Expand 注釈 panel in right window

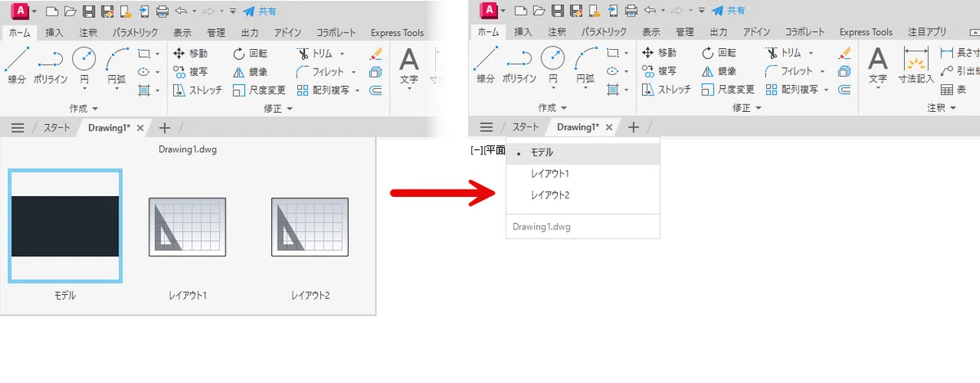tap(942, 108)
